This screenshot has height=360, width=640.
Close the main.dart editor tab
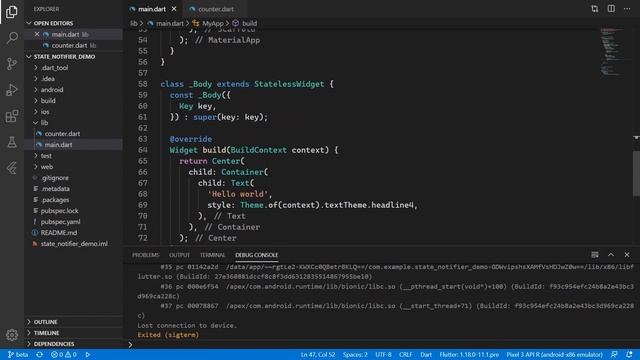tap(174, 9)
